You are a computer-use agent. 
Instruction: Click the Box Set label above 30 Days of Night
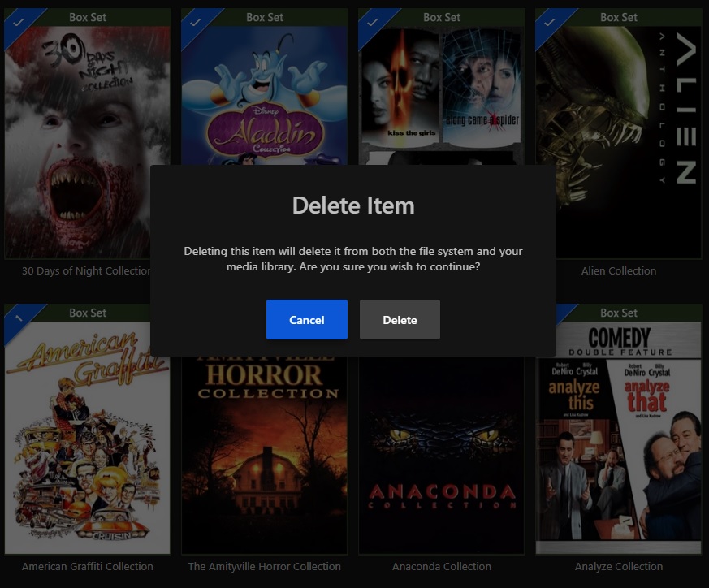tap(88, 17)
